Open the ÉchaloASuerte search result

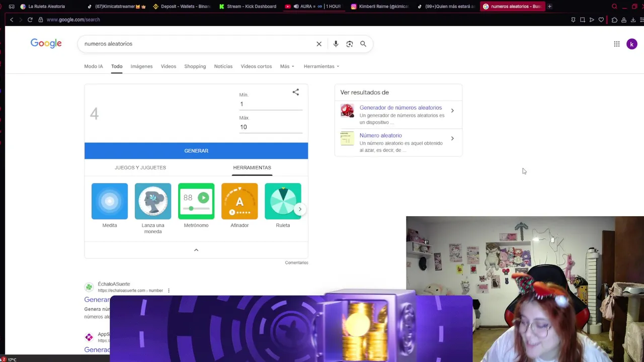97,300
